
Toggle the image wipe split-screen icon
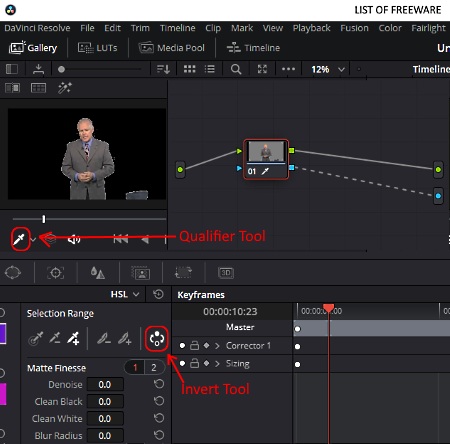point(12,88)
